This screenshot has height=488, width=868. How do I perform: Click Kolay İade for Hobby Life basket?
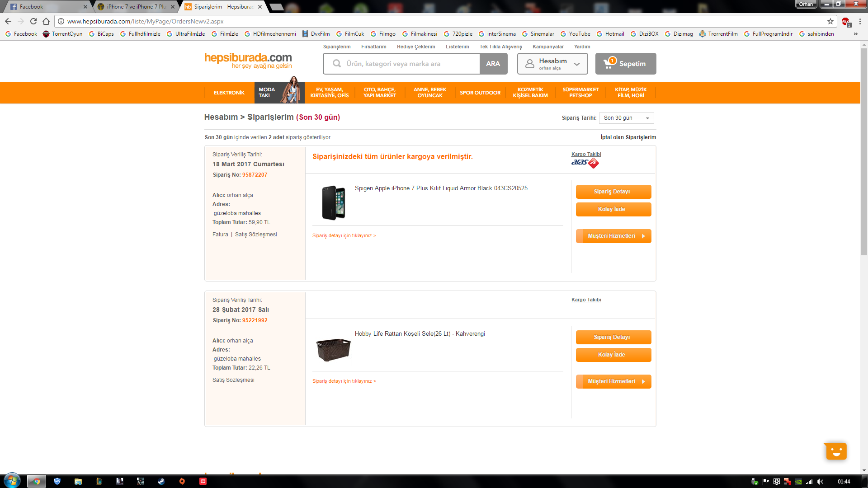pos(613,355)
